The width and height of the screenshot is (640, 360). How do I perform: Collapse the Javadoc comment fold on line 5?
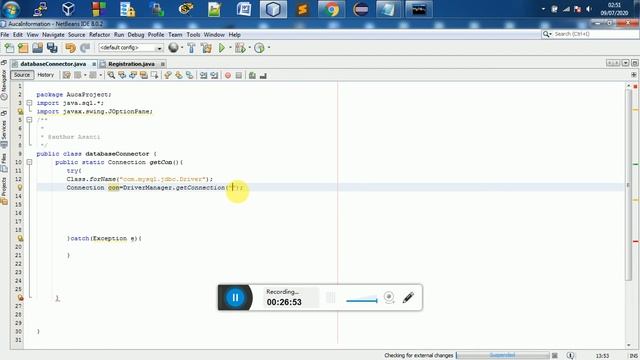(29, 120)
